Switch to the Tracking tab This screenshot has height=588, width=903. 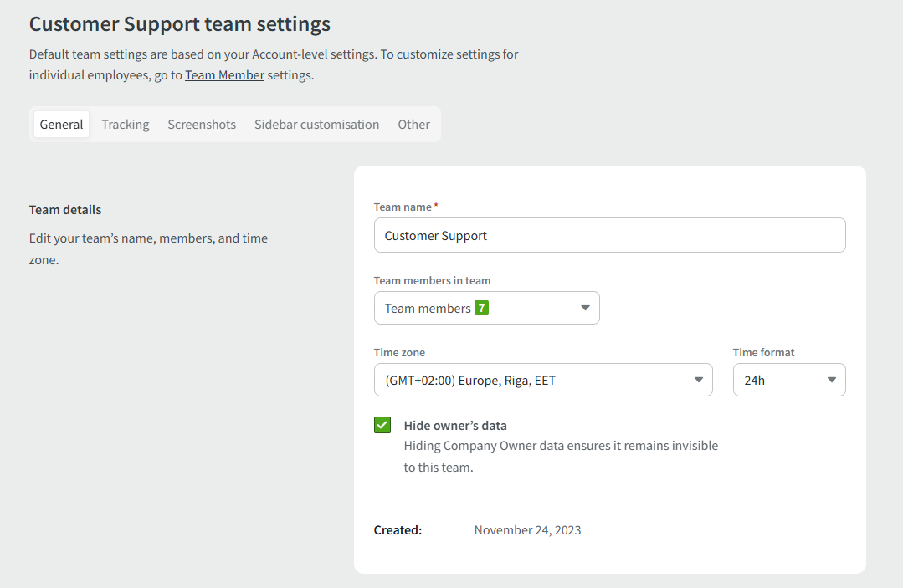126,125
